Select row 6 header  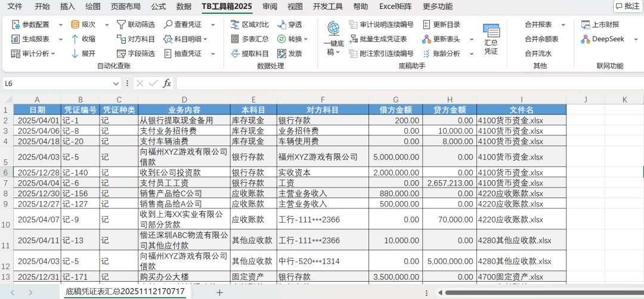point(7,172)
